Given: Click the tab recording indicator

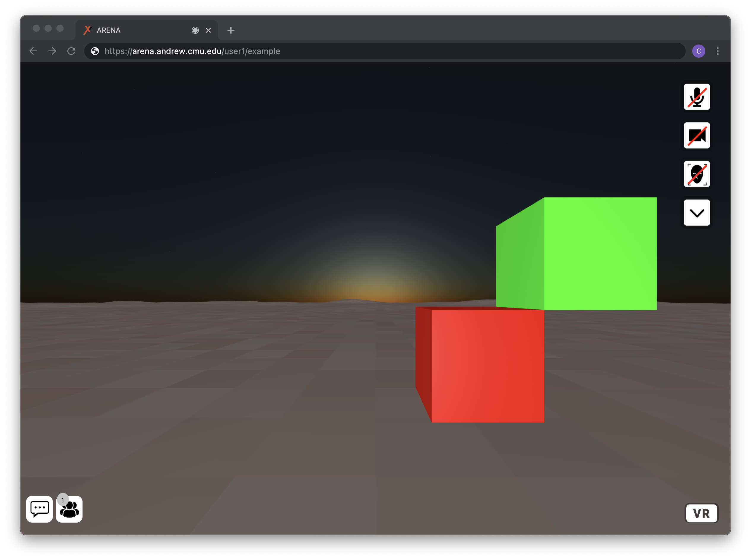Looking at the screenshot, I should [x=195, y=31].
